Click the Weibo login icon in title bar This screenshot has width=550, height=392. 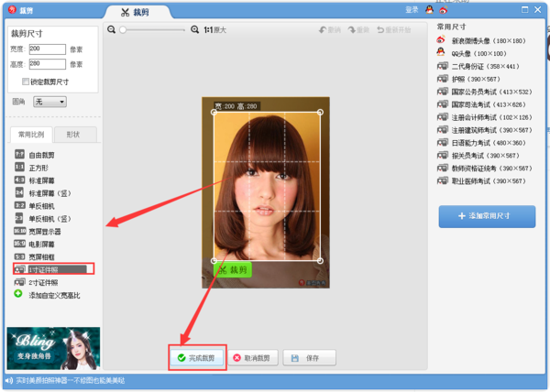click(444, 9)
